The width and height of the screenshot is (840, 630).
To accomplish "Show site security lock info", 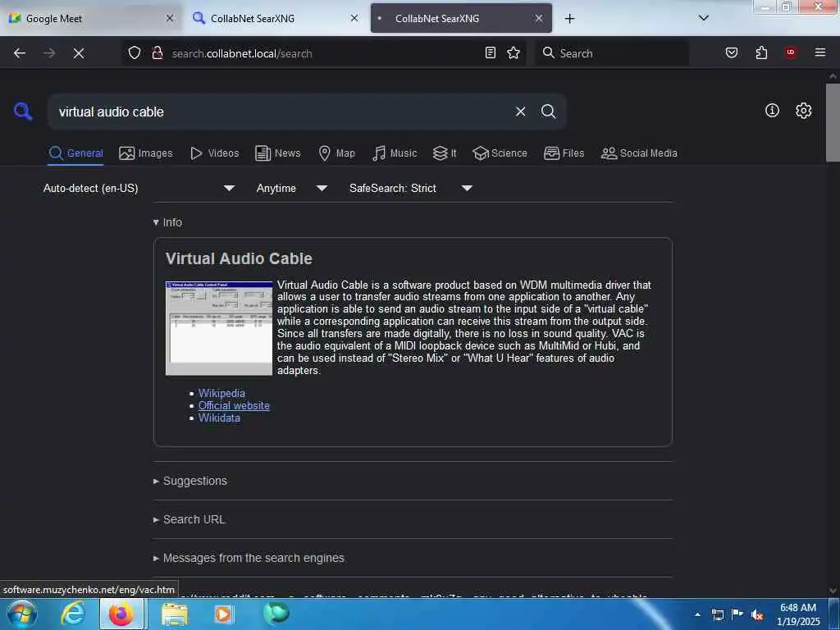I will [x=157, y=53].
